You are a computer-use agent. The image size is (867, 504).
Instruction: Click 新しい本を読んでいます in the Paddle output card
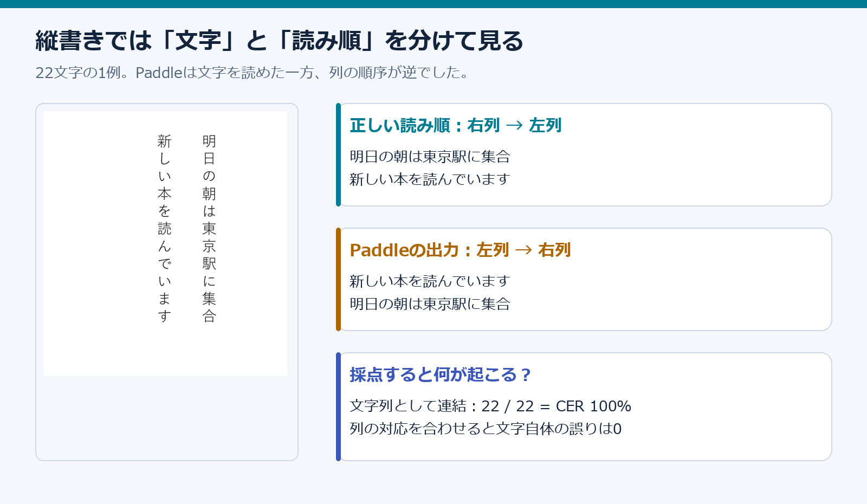430,281
